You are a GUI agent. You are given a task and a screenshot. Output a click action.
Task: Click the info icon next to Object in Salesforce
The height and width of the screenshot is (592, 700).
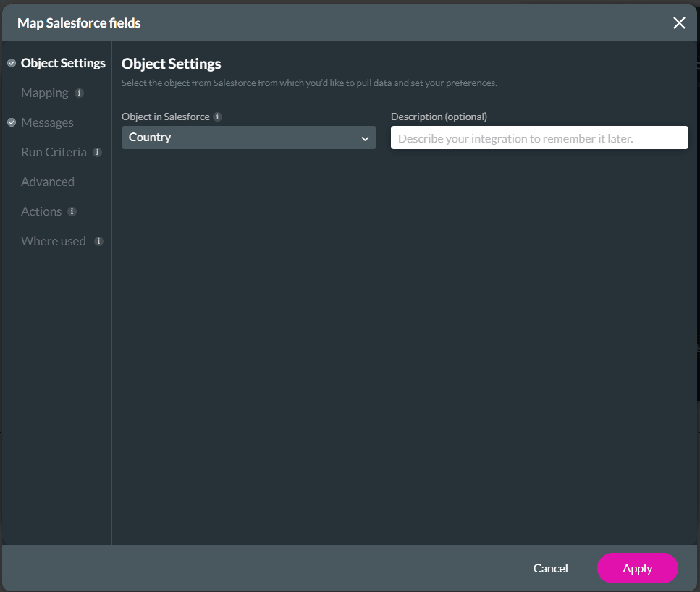216,117
